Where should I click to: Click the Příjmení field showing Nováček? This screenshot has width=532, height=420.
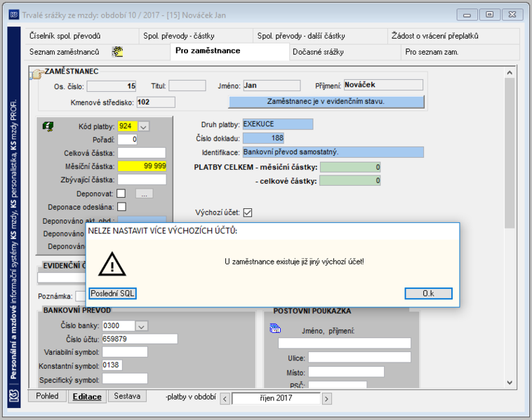click(x=383, y=85)
